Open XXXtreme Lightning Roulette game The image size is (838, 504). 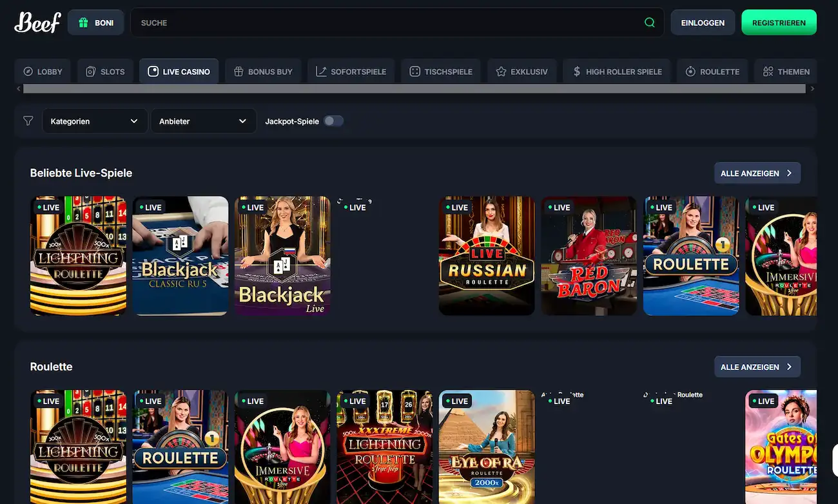385,447
